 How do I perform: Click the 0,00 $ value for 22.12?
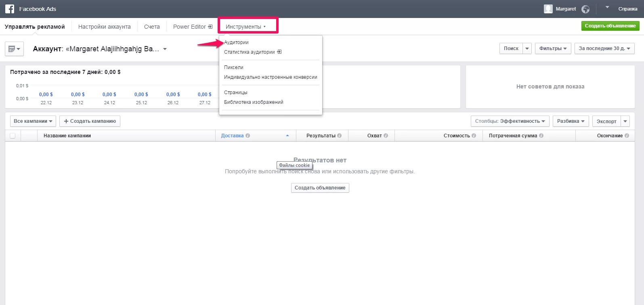point(46,95)
